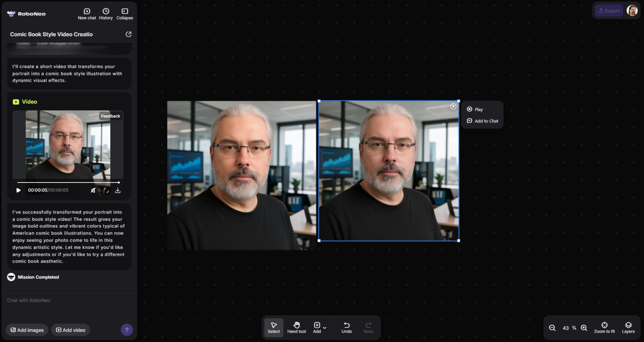Viewport: 644px width, 342px height.
Task: Download the generated video
Action: point(118,190)
